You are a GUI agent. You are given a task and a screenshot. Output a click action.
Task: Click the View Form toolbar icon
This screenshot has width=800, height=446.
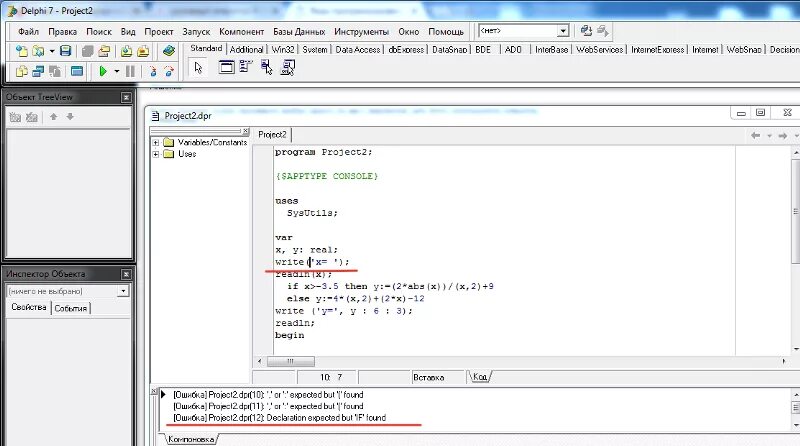(38, 71)
